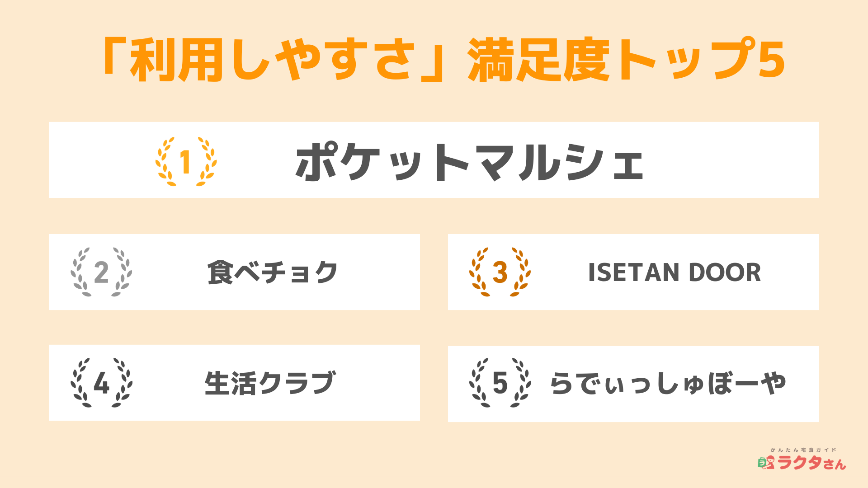
Task: Select the bronze rank 3 laurel badge
Action: 500,272
